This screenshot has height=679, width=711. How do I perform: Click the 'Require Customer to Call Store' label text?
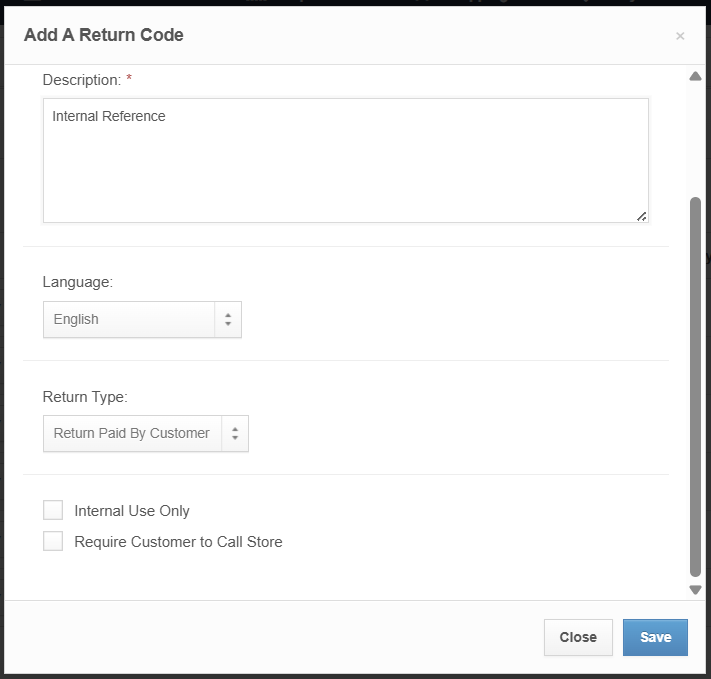pyautogui.click(x=178, y=542)
